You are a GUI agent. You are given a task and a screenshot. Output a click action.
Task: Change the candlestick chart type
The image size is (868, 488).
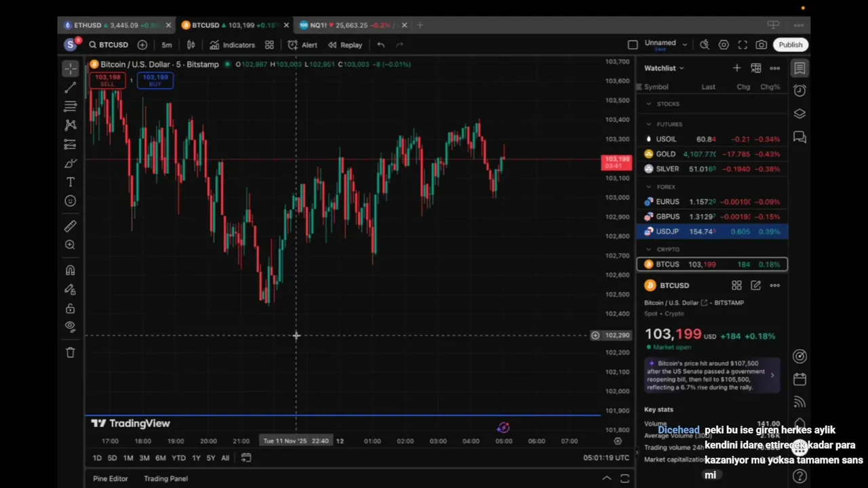pos(191,45)
